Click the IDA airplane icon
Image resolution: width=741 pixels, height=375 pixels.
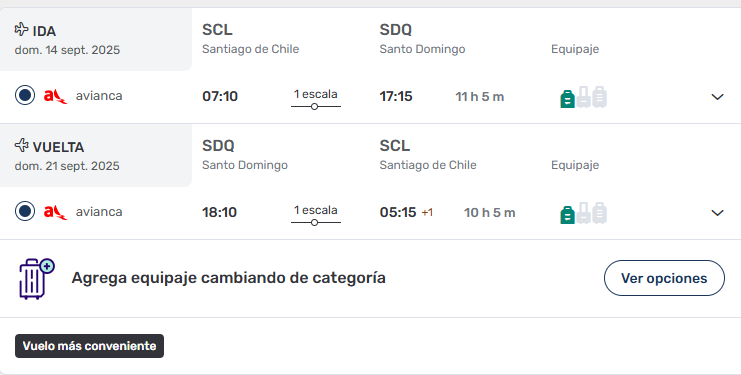(21, 29)
